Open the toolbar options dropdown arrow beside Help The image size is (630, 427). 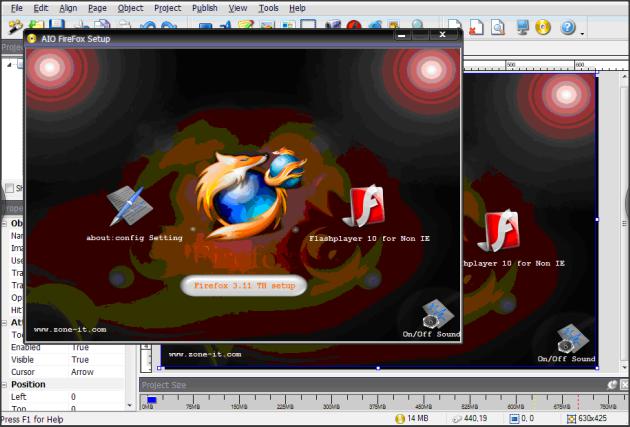(x=583, y=35)
